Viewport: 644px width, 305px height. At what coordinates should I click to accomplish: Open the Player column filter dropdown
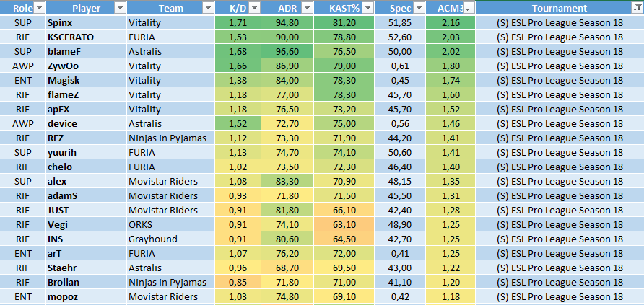(x=119, y=8)
